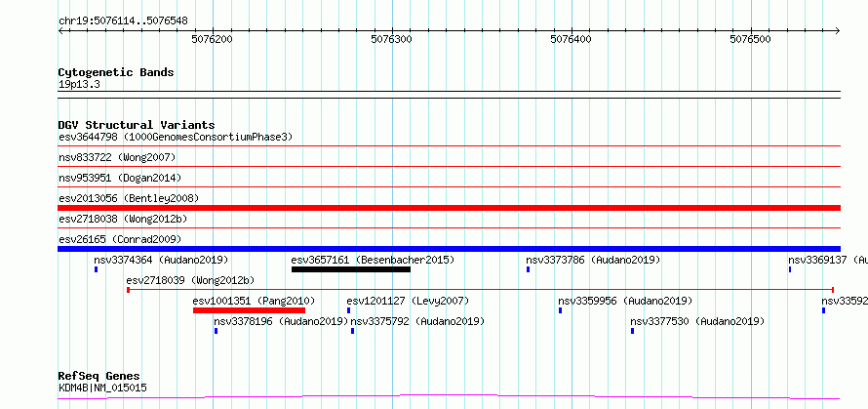Click the 5076300 ruler position

click(x=391, y=39)
